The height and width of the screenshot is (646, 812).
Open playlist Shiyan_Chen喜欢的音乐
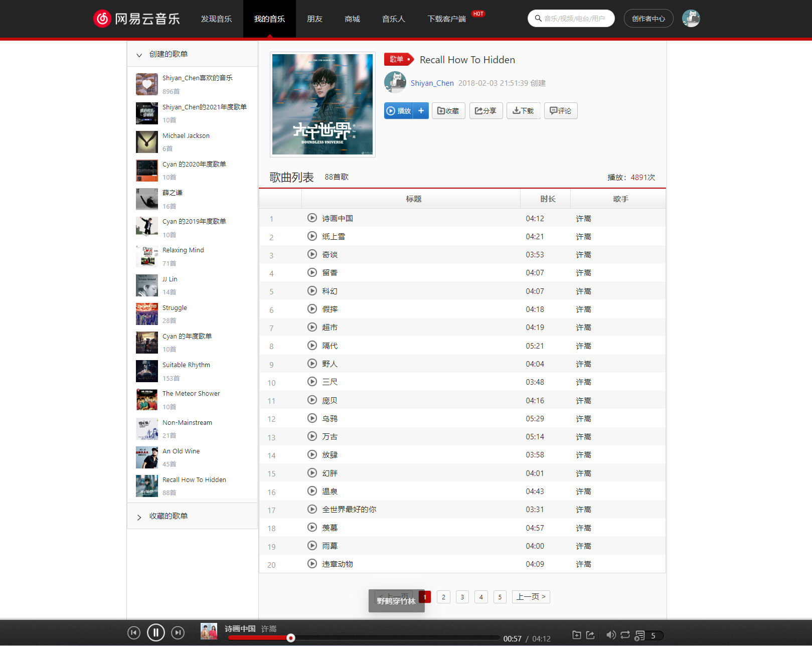[193, 84]
